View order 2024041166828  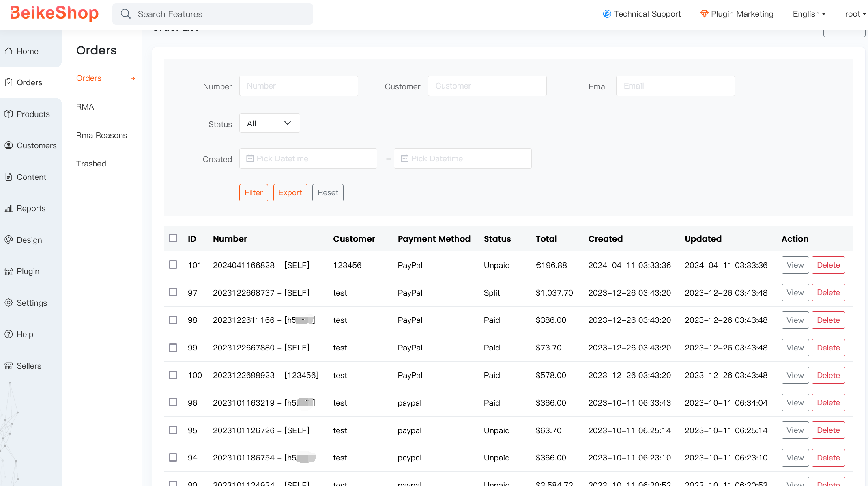coord(795,265)
